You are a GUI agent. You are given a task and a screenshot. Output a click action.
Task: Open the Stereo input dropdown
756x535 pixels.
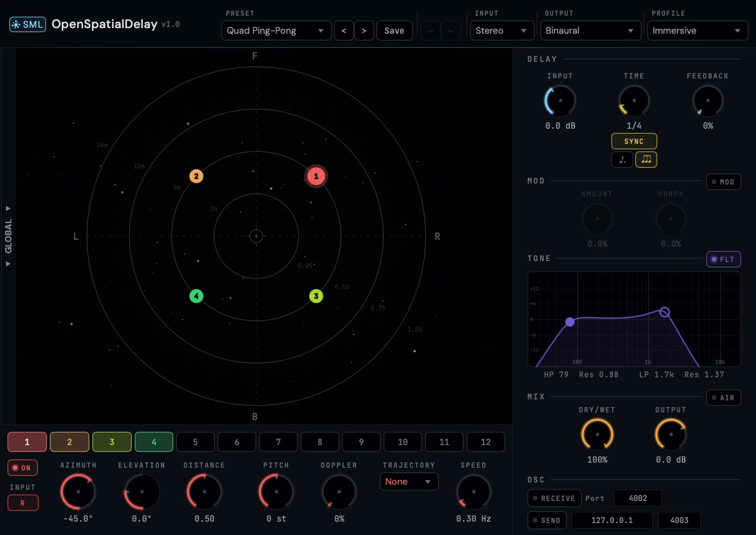coord(502,31)
